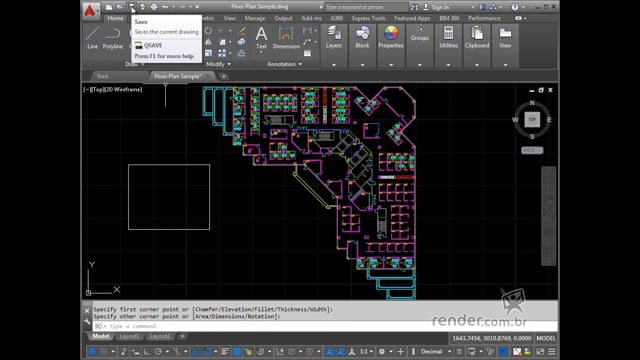Add a new layout with plus button

click(x=182, y=336)
